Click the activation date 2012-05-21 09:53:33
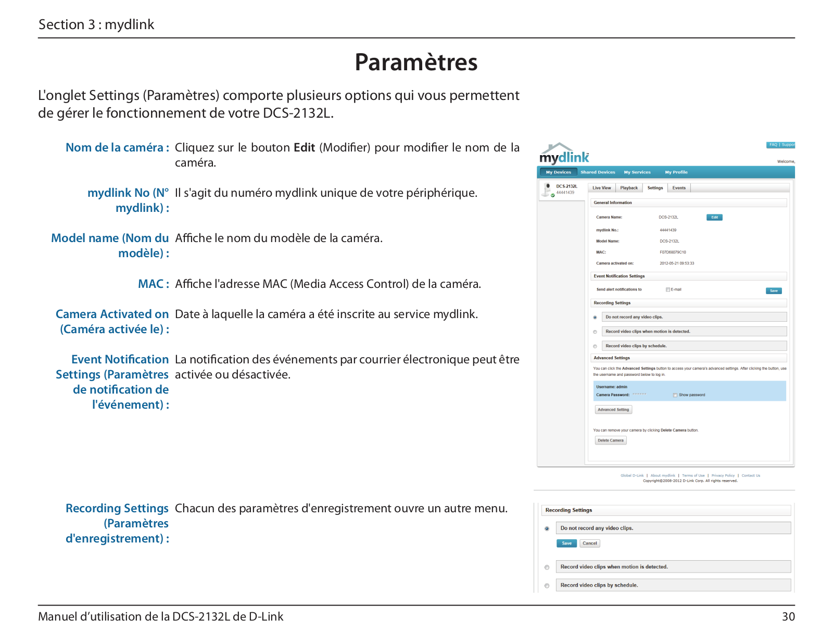The height and width of the screenshot is (644, 833). coord(677,263)
